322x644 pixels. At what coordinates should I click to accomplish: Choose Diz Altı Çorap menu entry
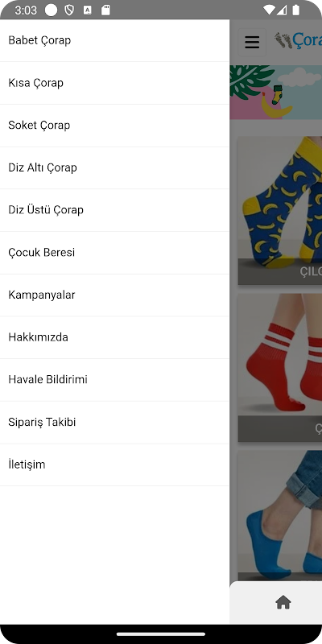pyautogui.click(x=114, y=167)
